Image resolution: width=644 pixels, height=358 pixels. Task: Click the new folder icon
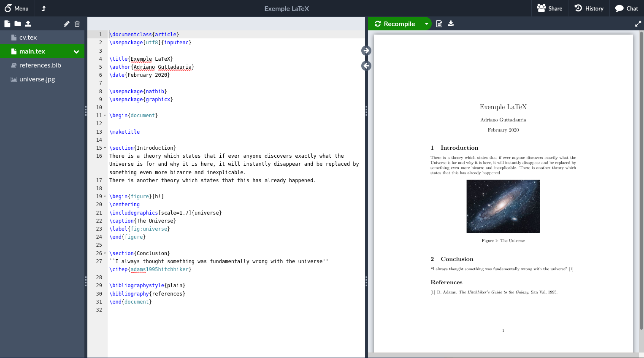coord(18,24)
